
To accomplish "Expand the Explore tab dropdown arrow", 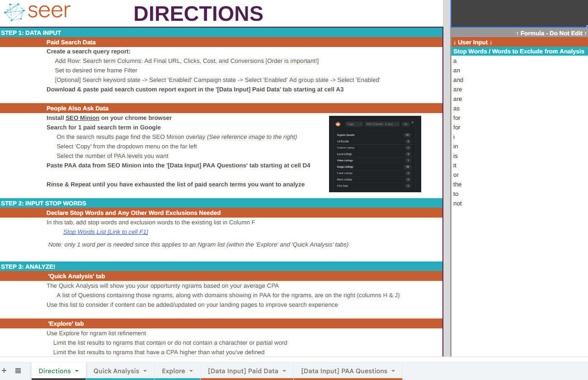I will click(192, 371).
